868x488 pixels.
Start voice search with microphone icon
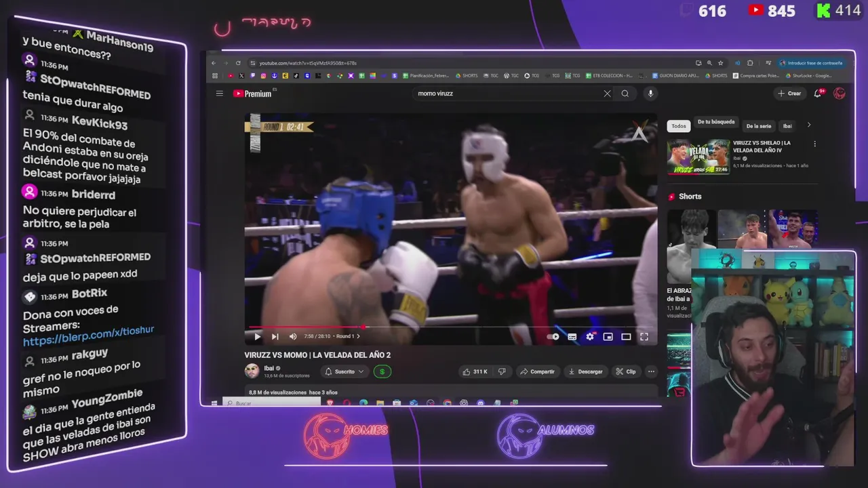[650, 94]
